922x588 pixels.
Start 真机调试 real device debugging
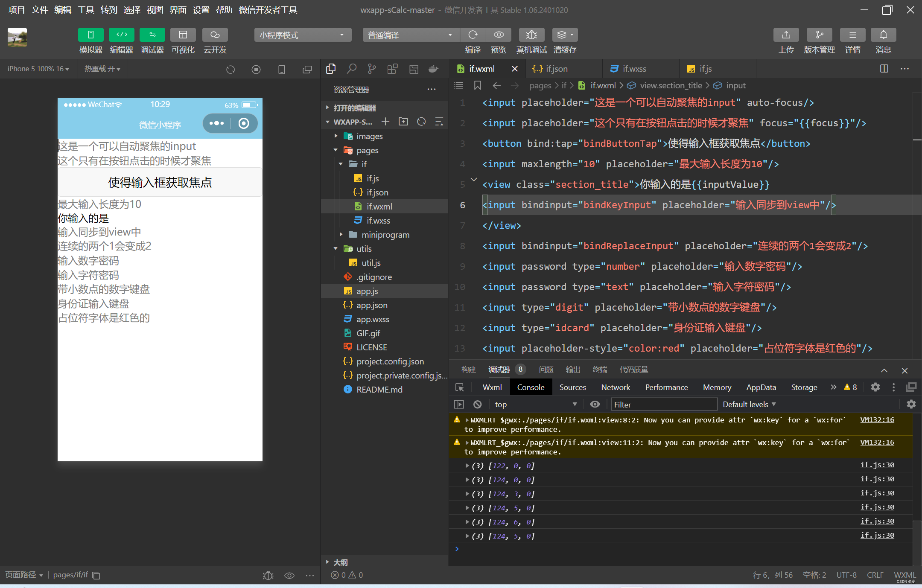(531, 35)
